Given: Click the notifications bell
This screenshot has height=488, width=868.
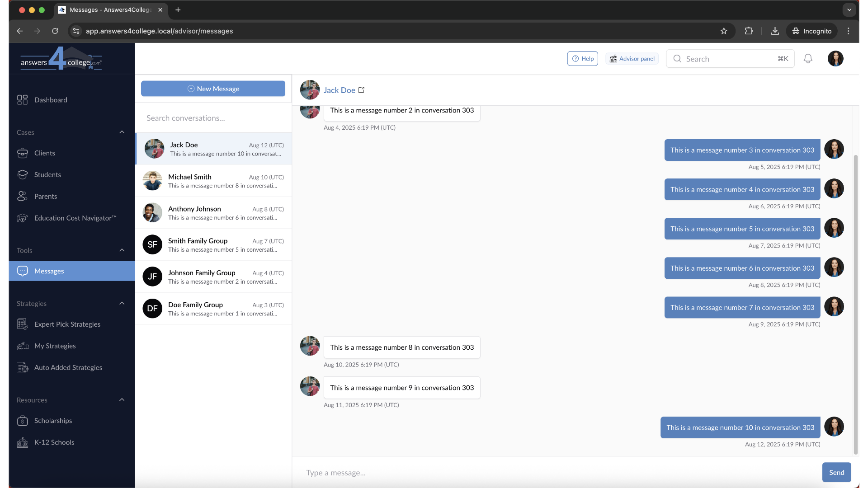Looking at the screenshot, I should 808,58.
